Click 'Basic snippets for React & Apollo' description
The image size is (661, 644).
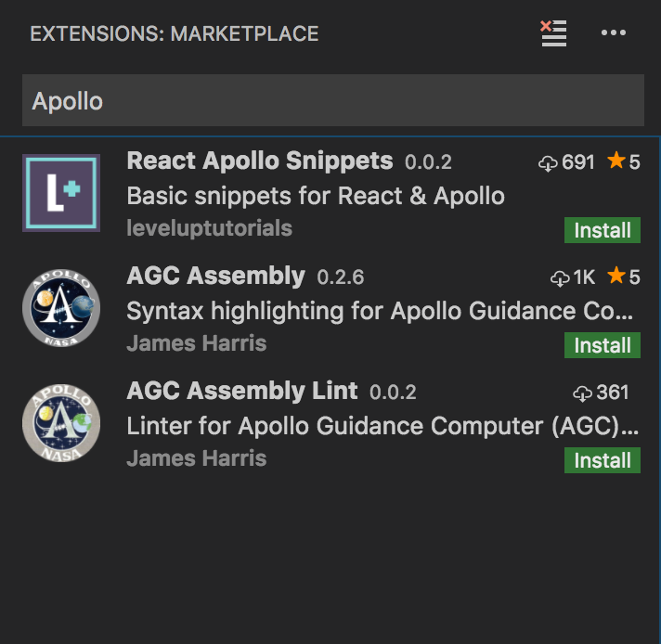(x=316, y=197)
